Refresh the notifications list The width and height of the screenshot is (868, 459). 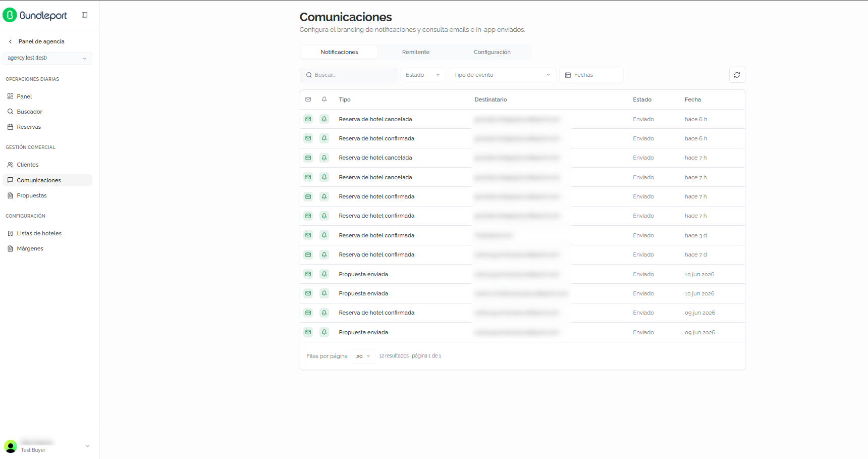(x=737, y=75)
